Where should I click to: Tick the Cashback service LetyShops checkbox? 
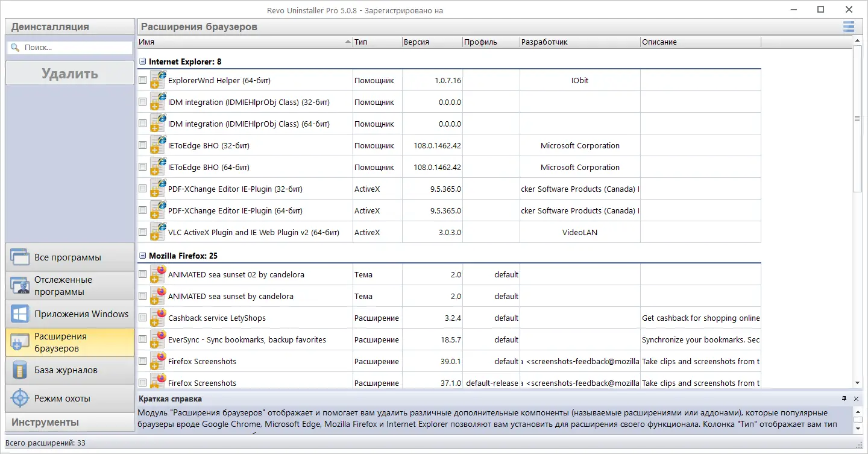tap(142, 318)
